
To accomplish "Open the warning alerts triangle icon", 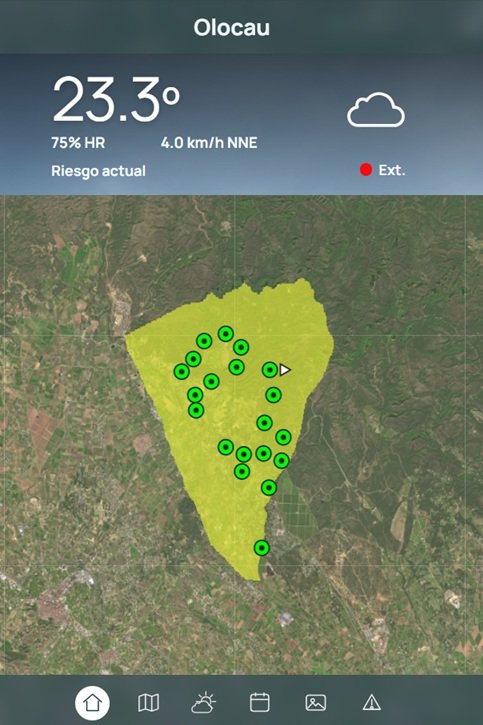I will click(x=372, y=703).
